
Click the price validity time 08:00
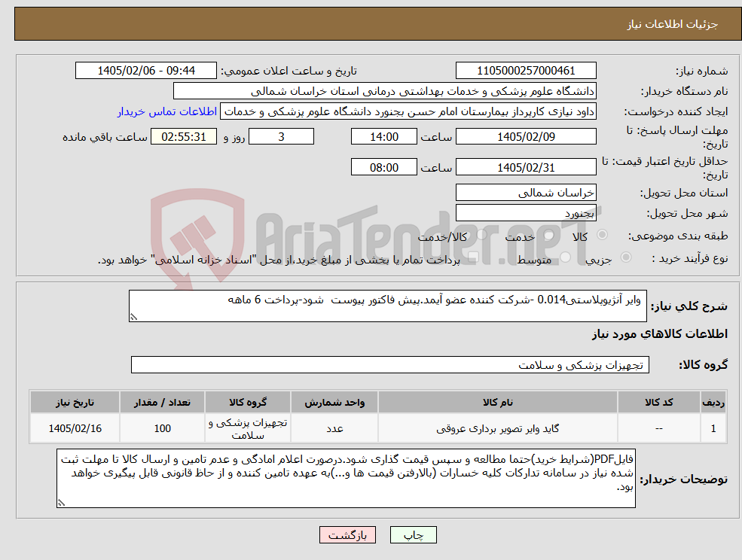[383, 167]
